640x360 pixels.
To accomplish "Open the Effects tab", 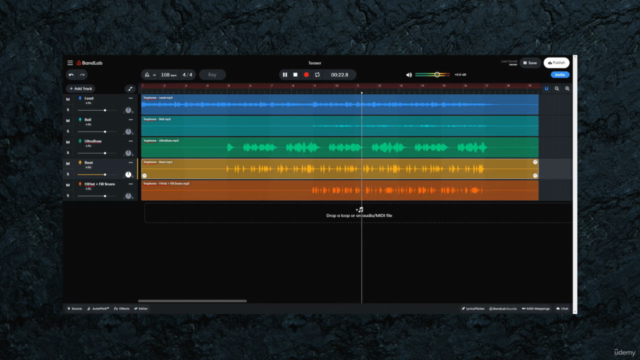I will [122, 309].
